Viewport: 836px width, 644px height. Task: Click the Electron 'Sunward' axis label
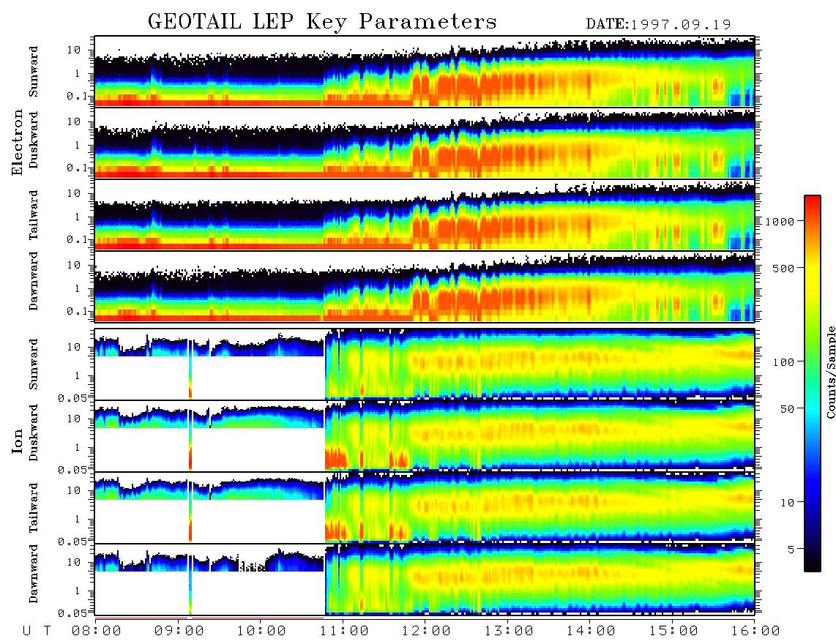click(34, 72)
